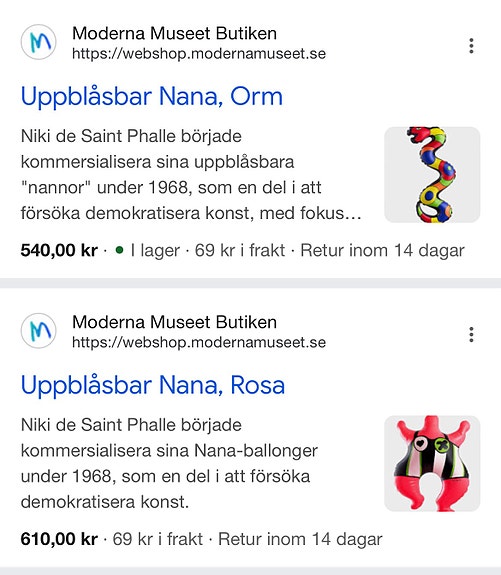The width and height of the screenshot is (501, 575).
Task: Click webshop.modernamuseet.se URL in Orm result
Action: (199, 54)
